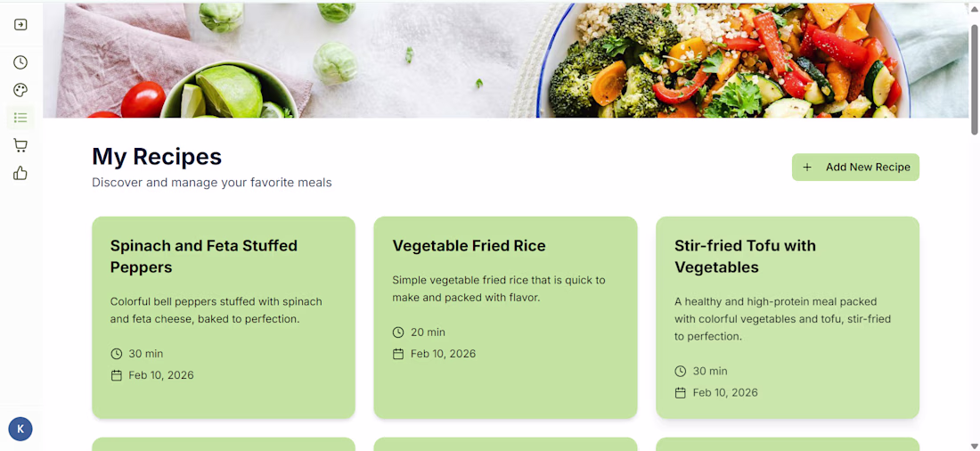The height and width of the screenshot is (451, 980).
Task: Open Stir-fried Tofu with Vegetables recipe
Action: point(788,317)
